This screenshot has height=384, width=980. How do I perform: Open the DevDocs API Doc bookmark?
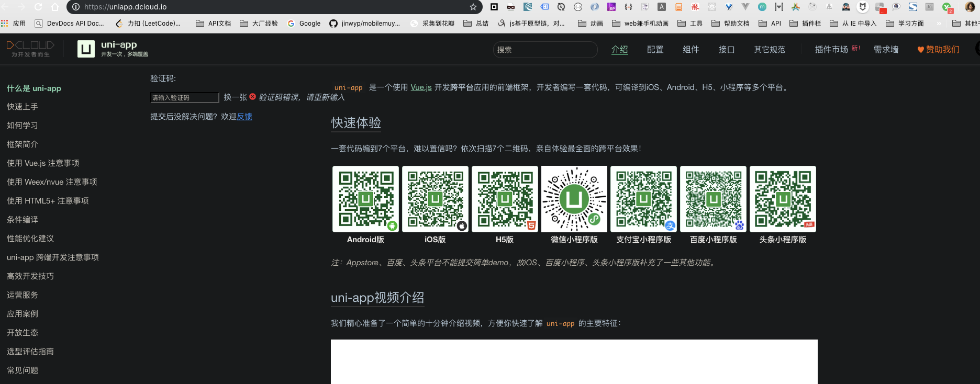(x=70, y=24)
